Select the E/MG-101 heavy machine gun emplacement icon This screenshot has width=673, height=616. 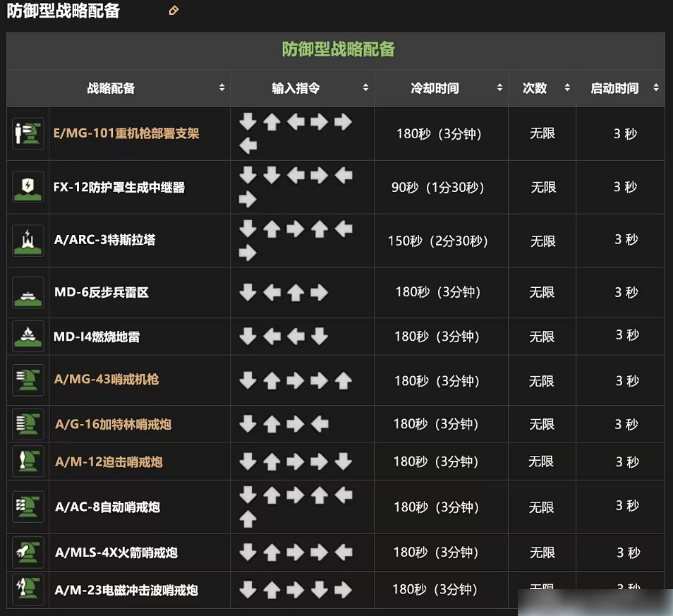point(27,133)
